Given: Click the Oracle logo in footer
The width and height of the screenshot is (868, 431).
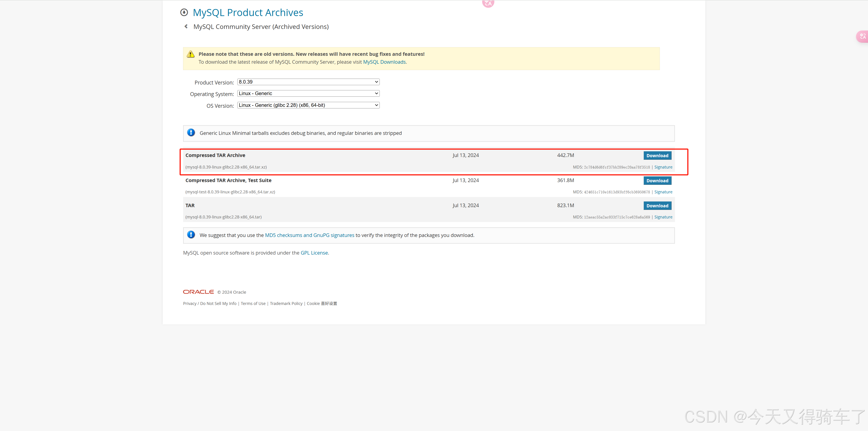Looking at the screenshot, I should (198, 292).
